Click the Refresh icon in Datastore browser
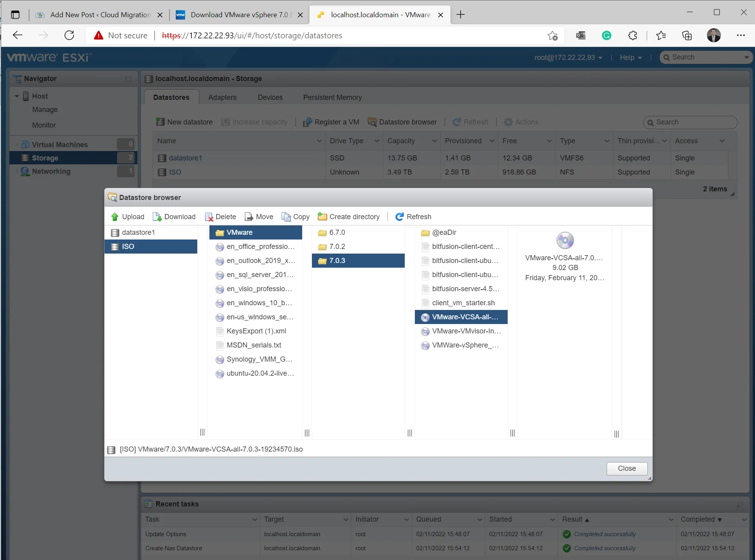Screen dimensions: 755x560 [x=399, y=217]
